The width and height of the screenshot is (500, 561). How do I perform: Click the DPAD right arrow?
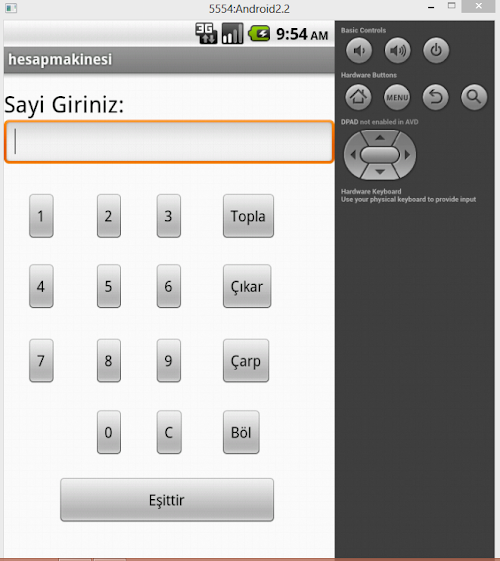pos(407,155)
